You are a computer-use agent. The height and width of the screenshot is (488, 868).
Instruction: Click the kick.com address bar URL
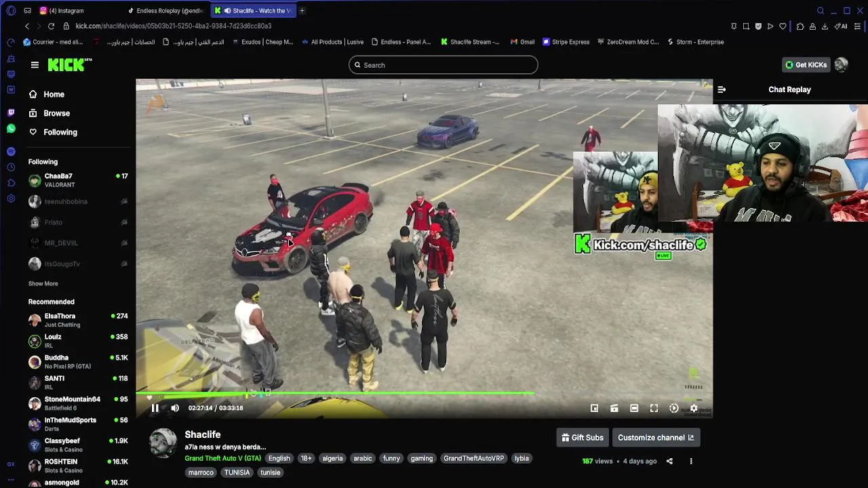(x=174, y=26)
